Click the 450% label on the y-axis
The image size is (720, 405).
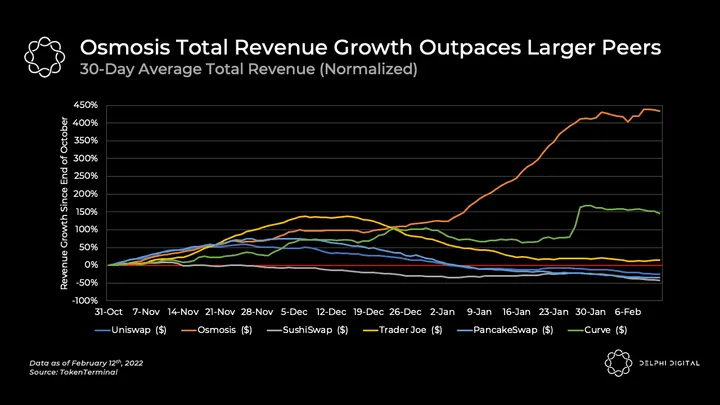84,105
